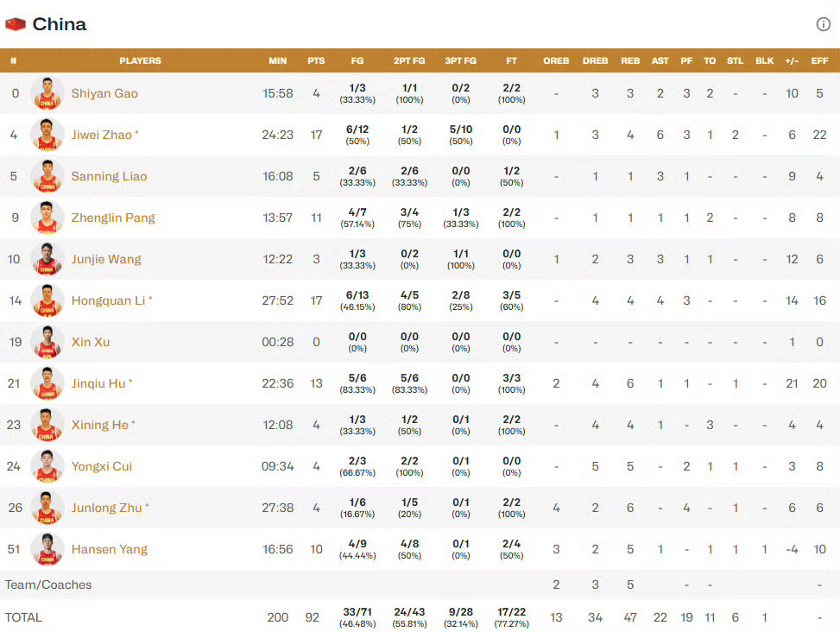
Task: Click the PF column header
Action: (686, 60)
